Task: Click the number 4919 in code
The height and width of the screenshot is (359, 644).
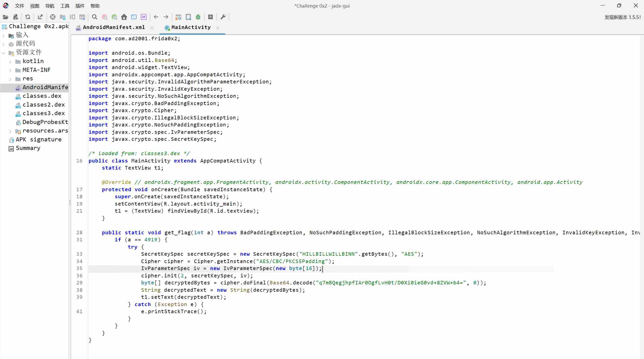Action: (151, 240)
